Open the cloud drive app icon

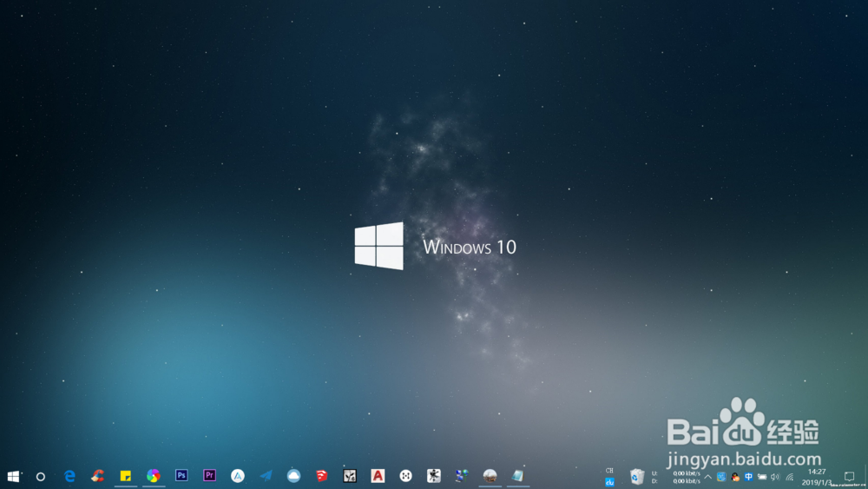point(294,476)
